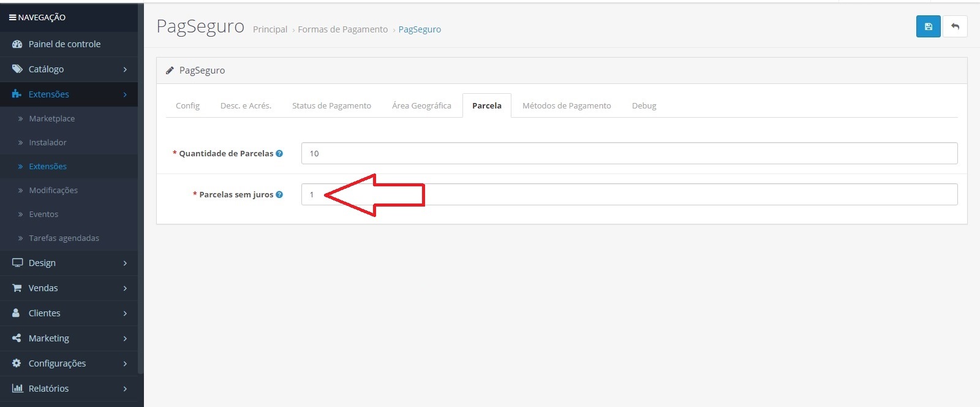Viewport: 980px width, 407px height.
Task: Open Marketplace in the sidebar
Action: [51, 118]
